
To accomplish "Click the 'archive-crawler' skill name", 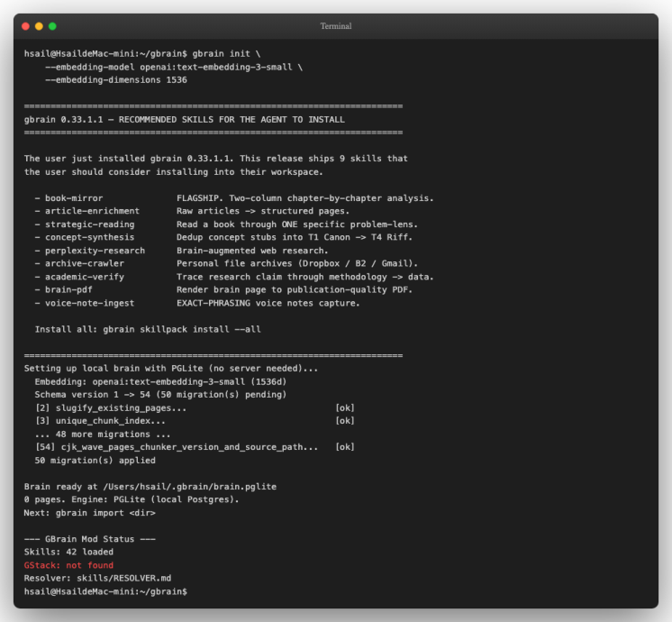I will tap(85, 263).
